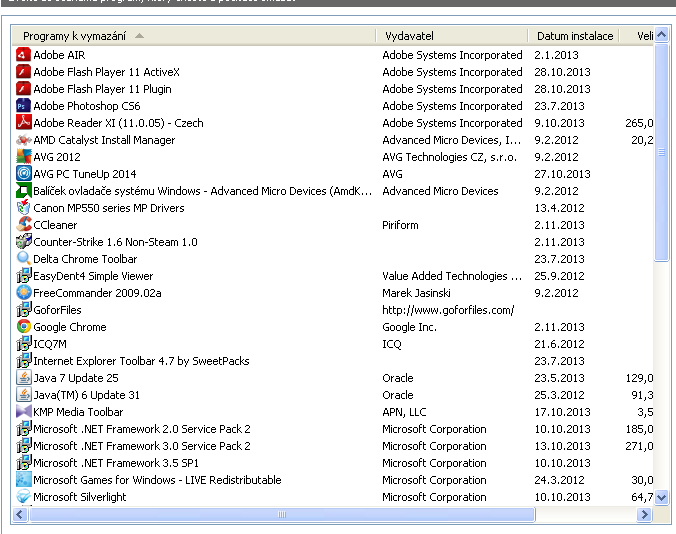The height and width of the screenshot is (534, 676).
Task: Click publisher Piriform
Action: 400,225
